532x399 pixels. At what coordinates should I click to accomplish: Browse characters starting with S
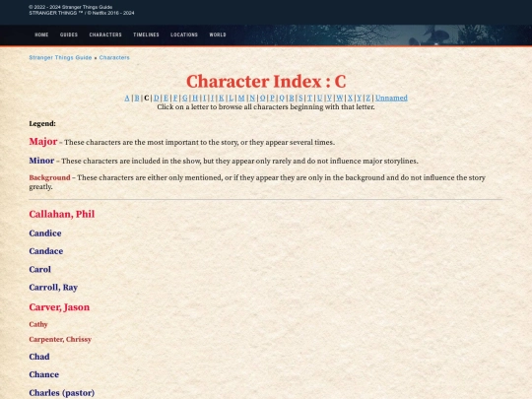[x=300, y=99]
